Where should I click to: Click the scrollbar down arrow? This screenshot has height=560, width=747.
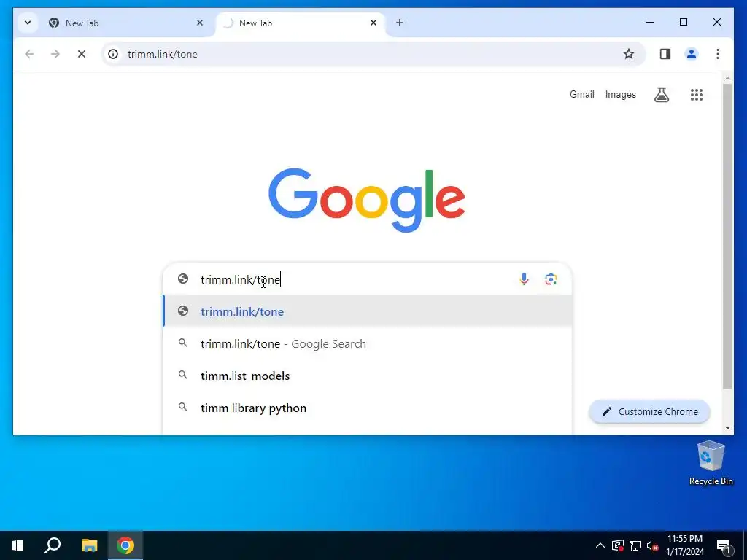click(x=727, y=427)
